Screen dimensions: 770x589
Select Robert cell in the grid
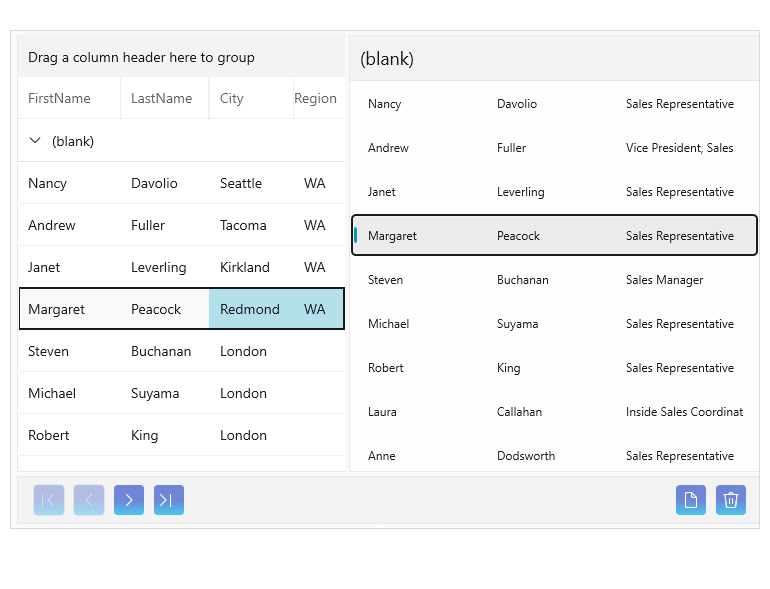69,435
